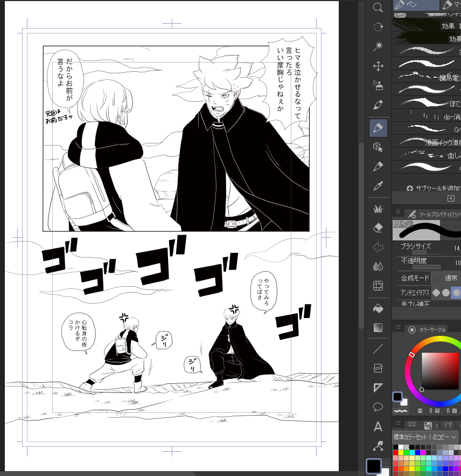
Task: Open the 標準カラーセット 1 のコピー dropdown
Action: tap(425, 437)
